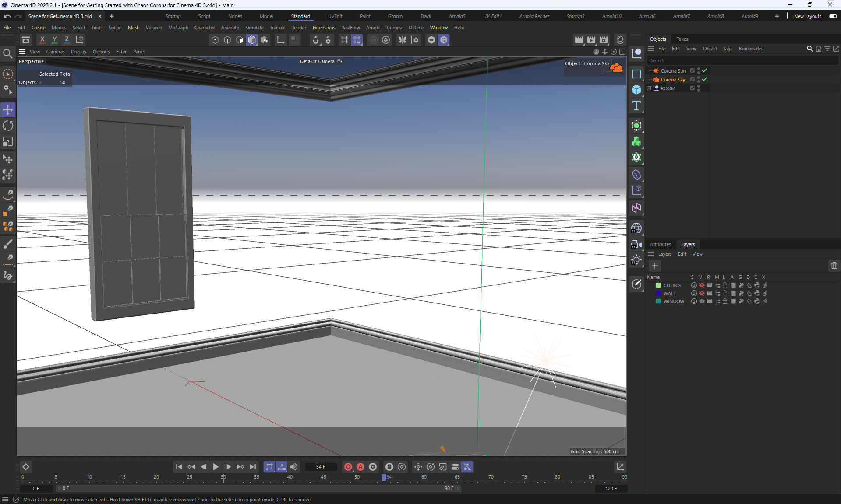Click the Text spline tool icon

point(636,106)
